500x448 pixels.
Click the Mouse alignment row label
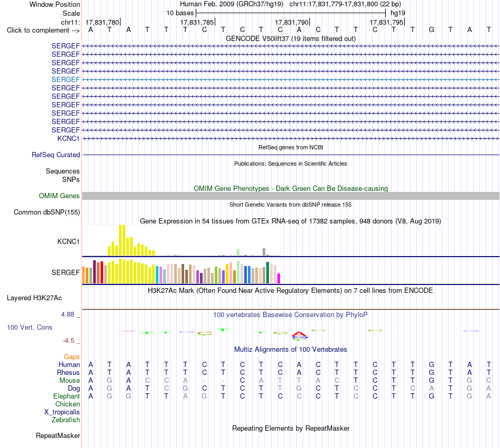tap(69, 381)
